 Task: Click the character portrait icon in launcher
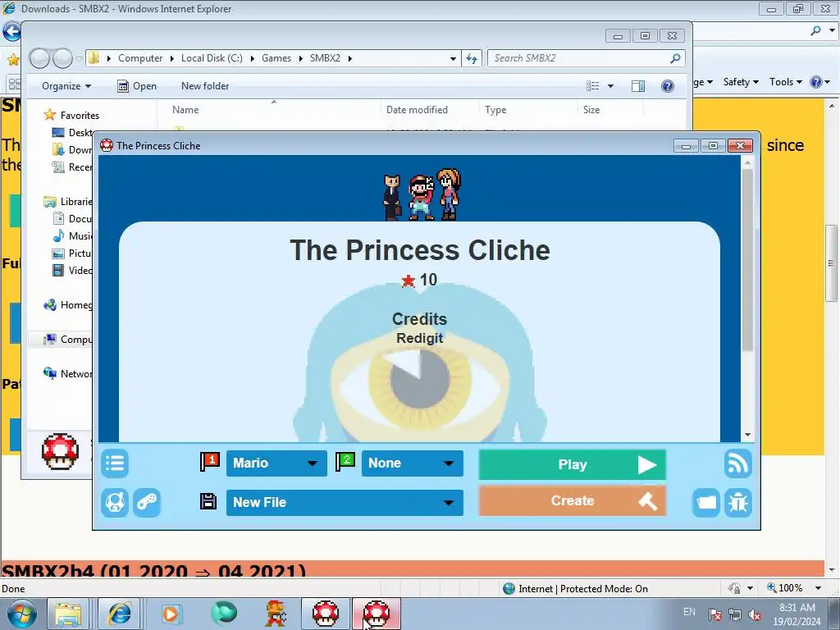click(x=115, y=503)
